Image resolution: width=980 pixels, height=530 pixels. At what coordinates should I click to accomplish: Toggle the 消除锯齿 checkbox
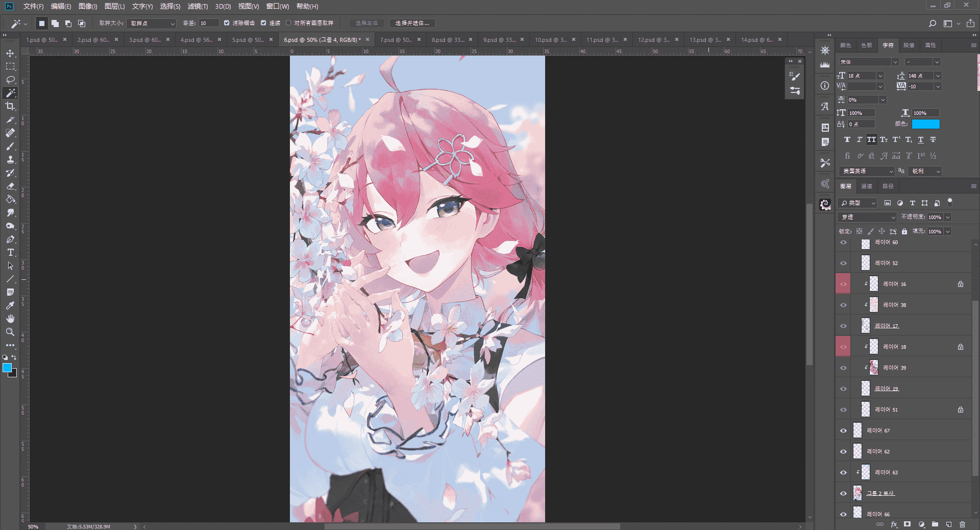pyautogui.click(x=227, y=23)
